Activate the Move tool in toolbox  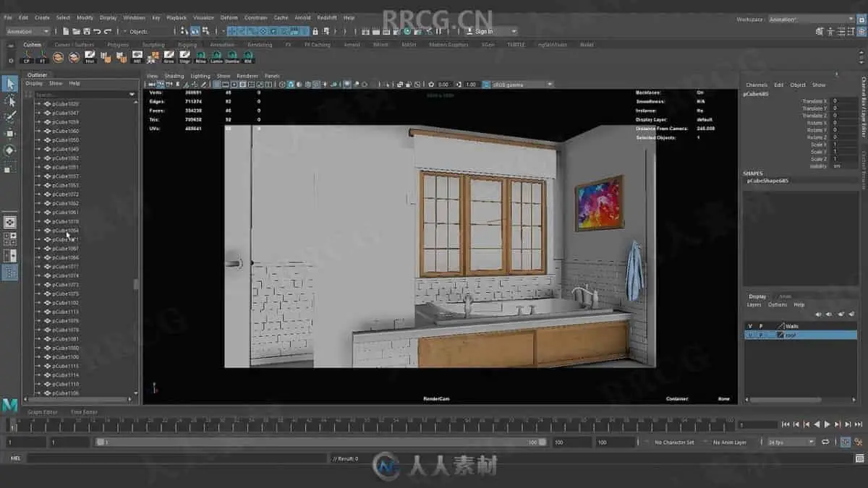[9, 134]
